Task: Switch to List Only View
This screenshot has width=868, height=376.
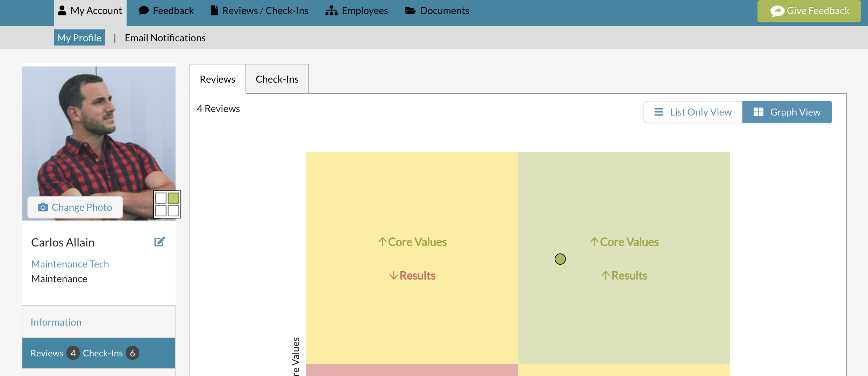Action: tap(693, 112)
